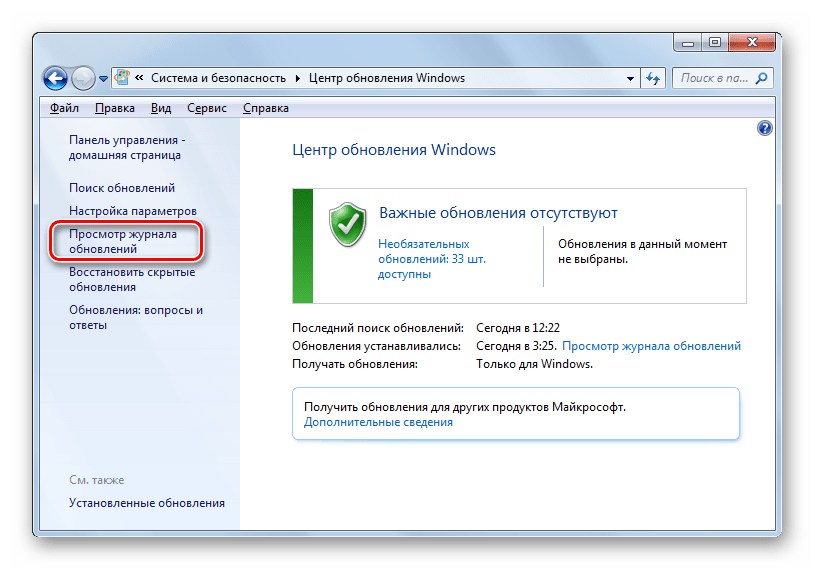Screen dimensions: 815x570
Task: Open Просмотр журнала обновлений in sidebar
Action: 123,241
